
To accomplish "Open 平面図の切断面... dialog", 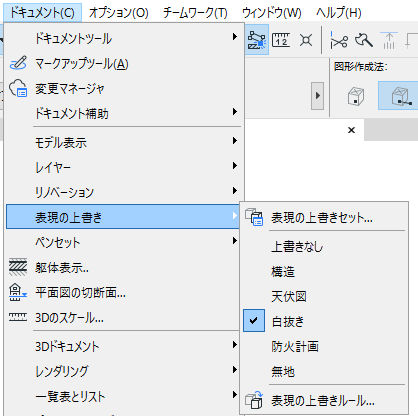I will (x=123, y=293).
